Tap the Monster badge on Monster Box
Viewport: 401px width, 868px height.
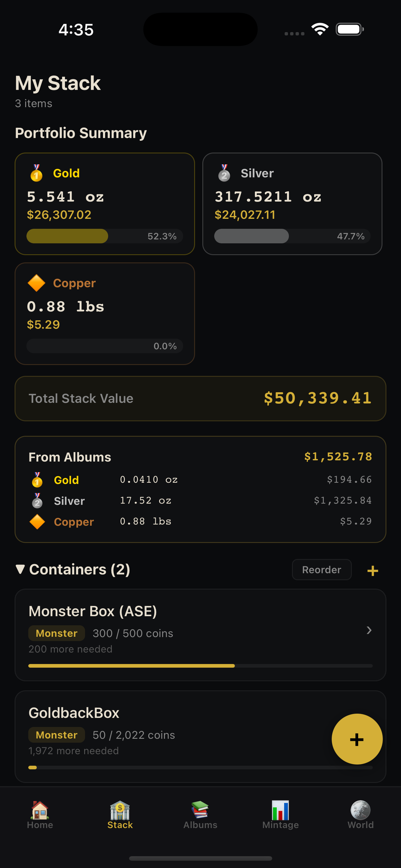pos(56,633)
